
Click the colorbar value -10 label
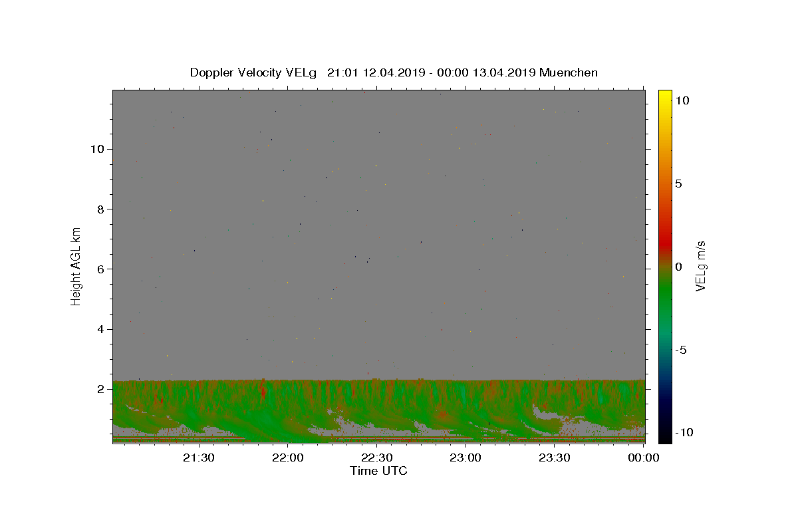(x=684, y=432)
